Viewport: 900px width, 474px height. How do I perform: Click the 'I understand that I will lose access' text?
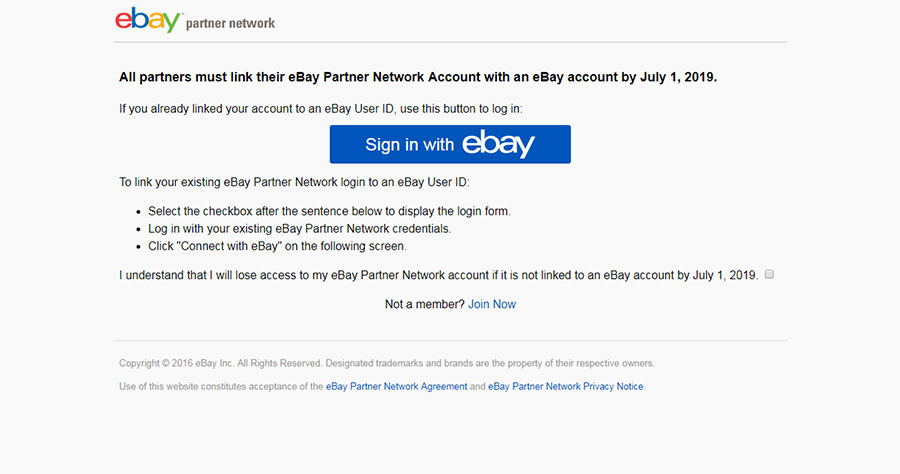click(439, 275)
